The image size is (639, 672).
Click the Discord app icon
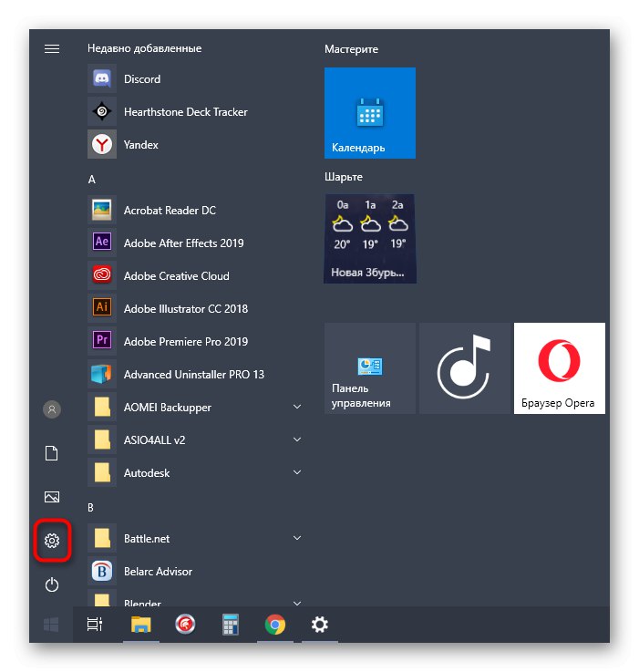pyautogui.click(x=102, y=78)
